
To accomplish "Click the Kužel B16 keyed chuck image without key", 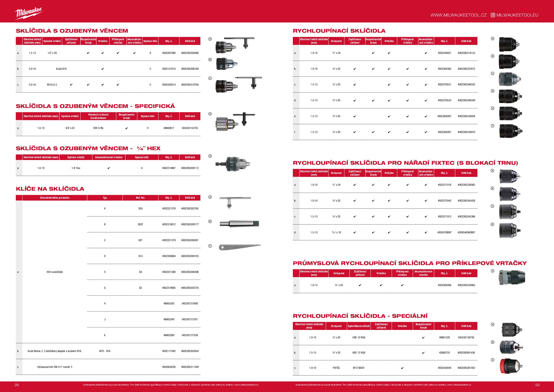I will coord(227,64).
